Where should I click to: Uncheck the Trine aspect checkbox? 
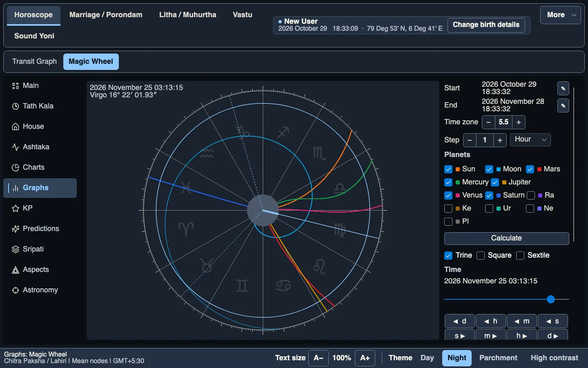coord(448,256)
